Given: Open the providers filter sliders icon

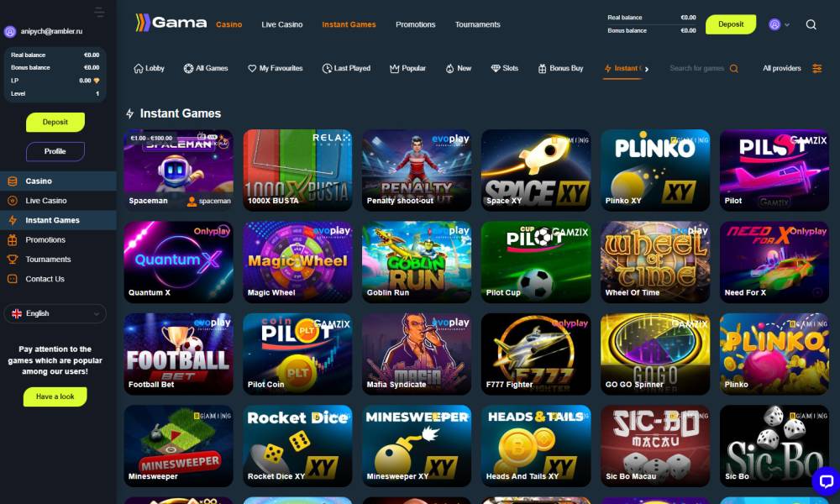Looking at the screenshot, I should (817, 69).
